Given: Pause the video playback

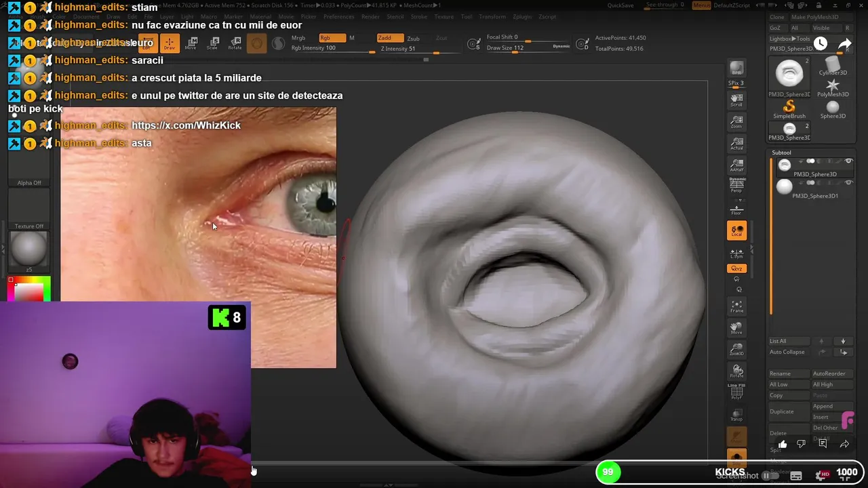Looking at the screenshot, I should pos(766,476).
